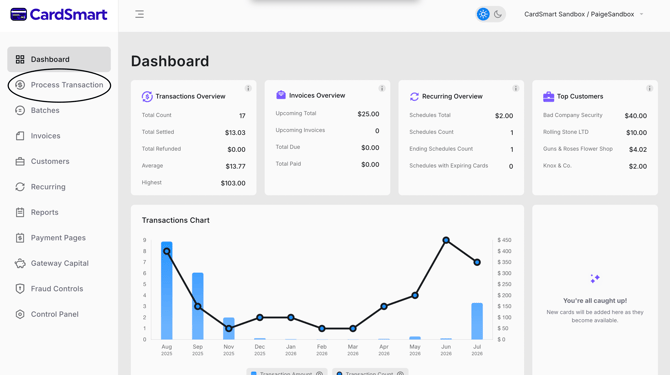Click the Highest $103.00 value

coord(233,183)
